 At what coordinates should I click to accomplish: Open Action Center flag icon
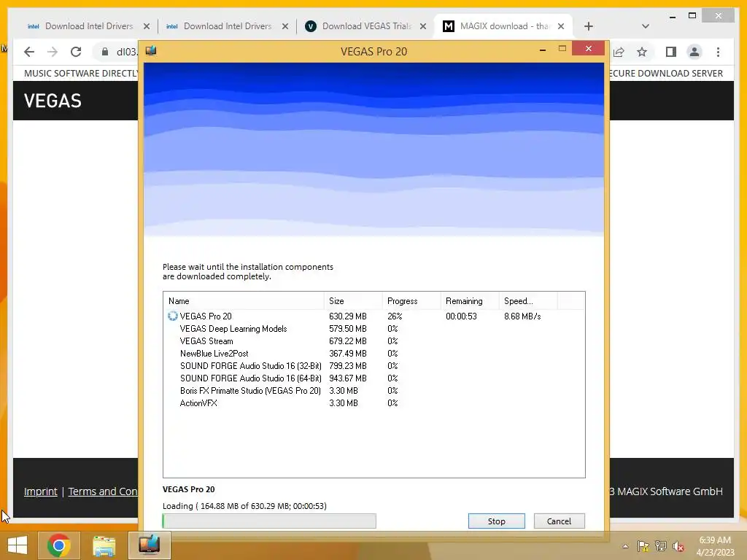643,546
